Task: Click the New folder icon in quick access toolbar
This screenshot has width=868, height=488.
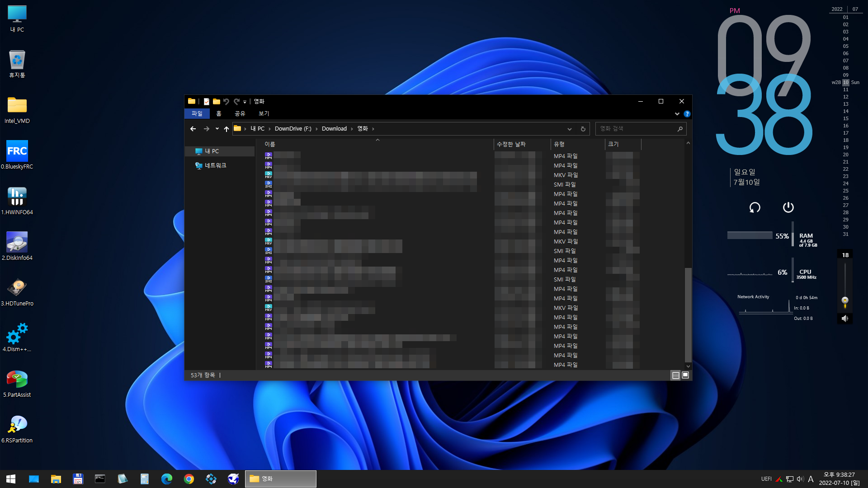Action: pyautogui.click(x=217, y=102)
